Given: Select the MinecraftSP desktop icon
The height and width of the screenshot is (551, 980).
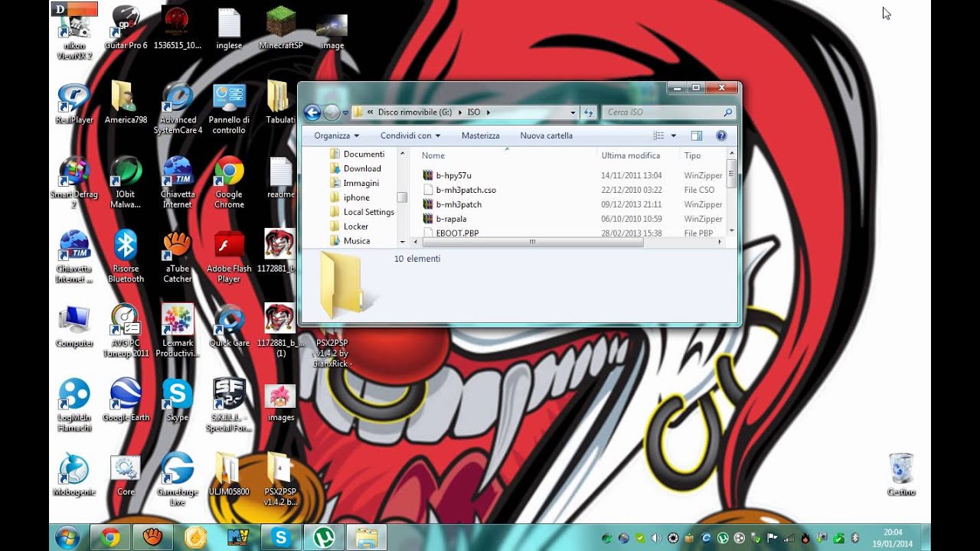Looking at the screenshot, I should coord(281,28).
